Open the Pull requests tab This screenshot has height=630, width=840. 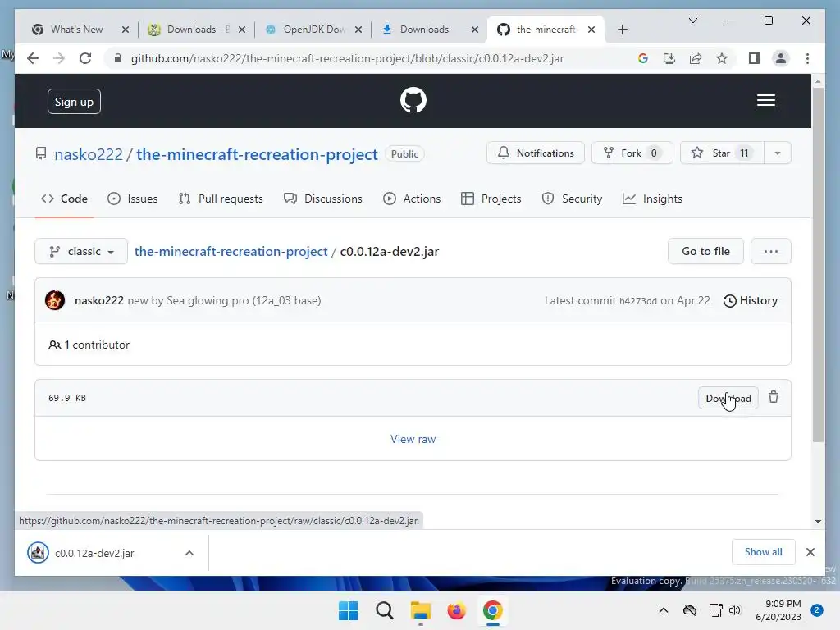(x=221, y=199)
